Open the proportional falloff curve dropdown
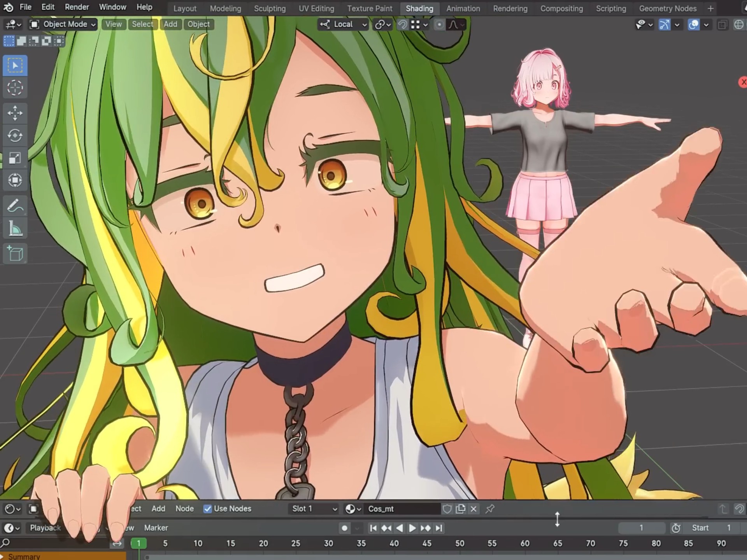Screen dimensions: 747x560 pos(456,24)
